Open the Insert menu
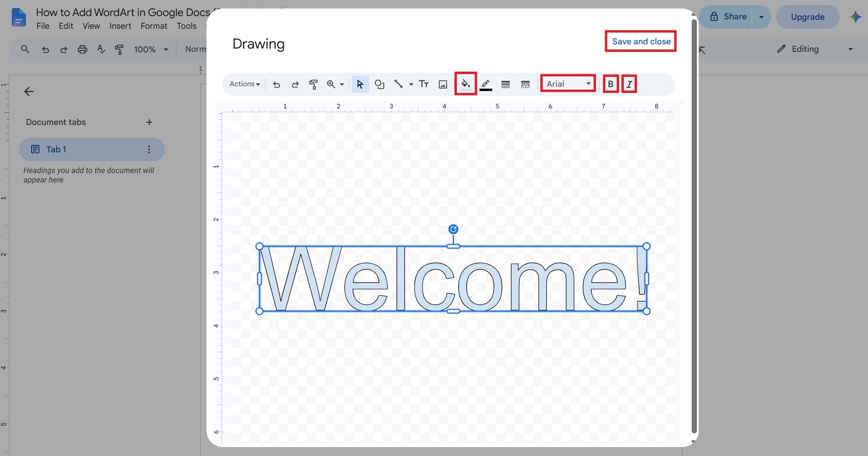Image resolution: width=868 pixels, height=456 pixels. pyautogui.click(x=120, y=26)
